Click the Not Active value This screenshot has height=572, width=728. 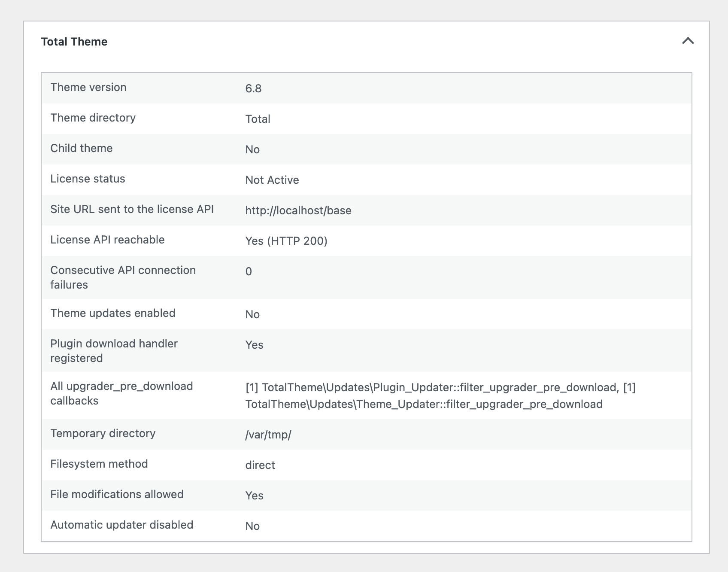tap(272, 180)
